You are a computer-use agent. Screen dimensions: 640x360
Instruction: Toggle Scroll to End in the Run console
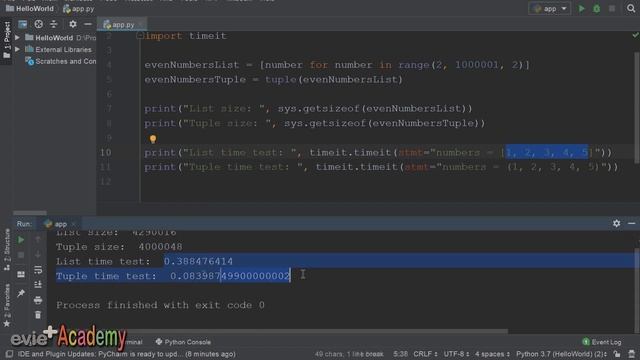[38, 284]
